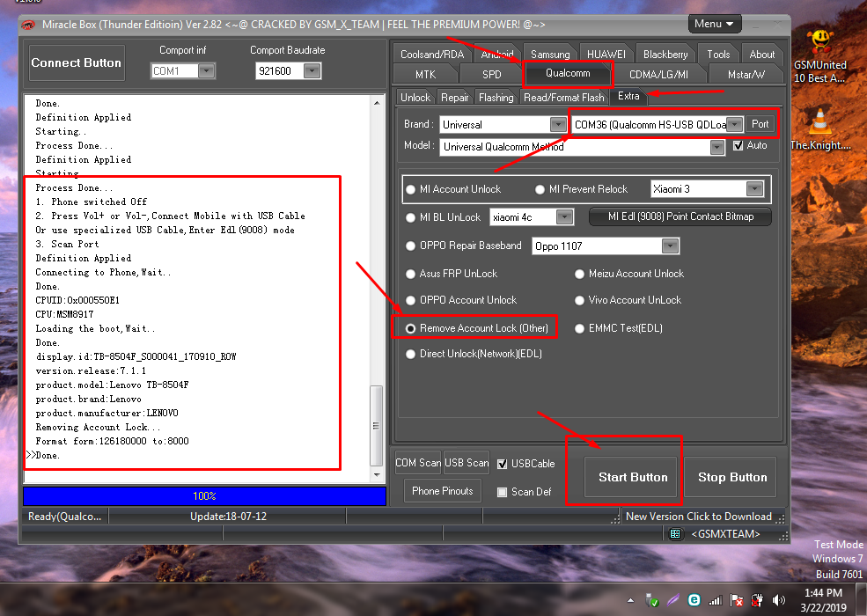Expand the Oppo 1107 dropdown
The image size is (867, 616).
670,246
